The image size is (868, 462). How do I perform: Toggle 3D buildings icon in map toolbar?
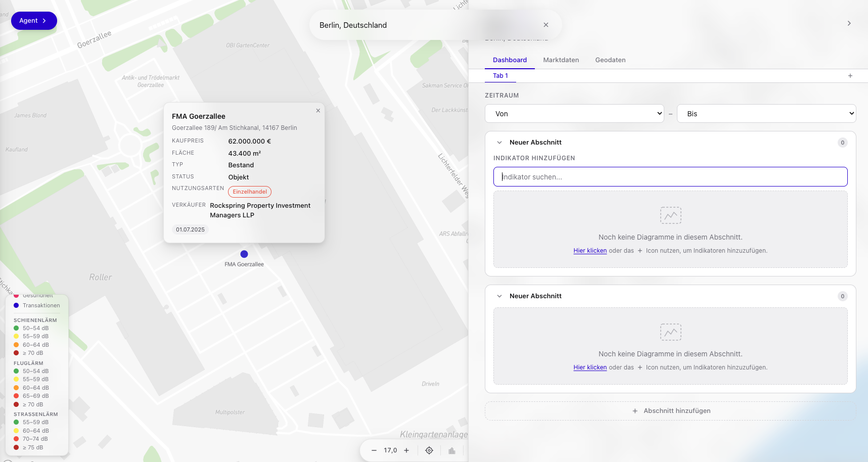pyautogui.click(x=452, y=450)
